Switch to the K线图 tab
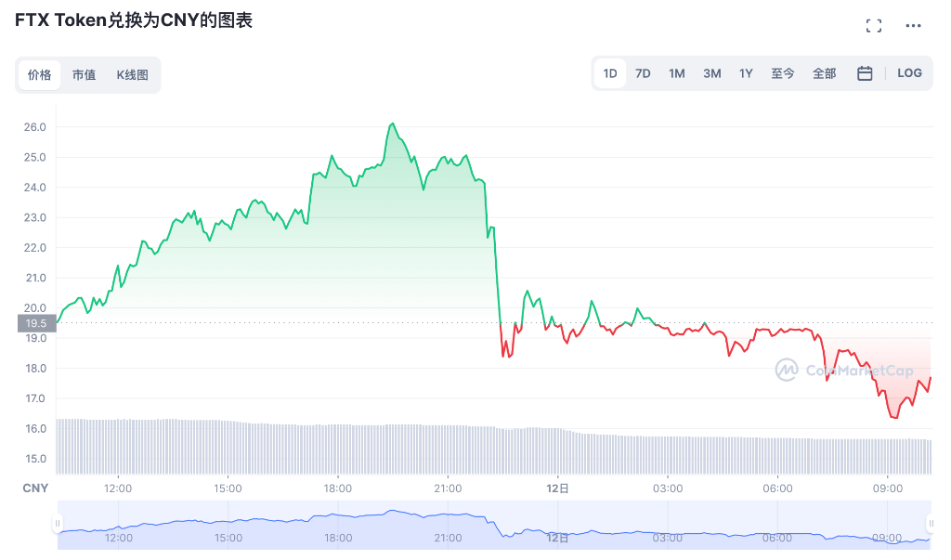This screenshot has width=951, height=560. pyautogui.click(x=132, y=75)
